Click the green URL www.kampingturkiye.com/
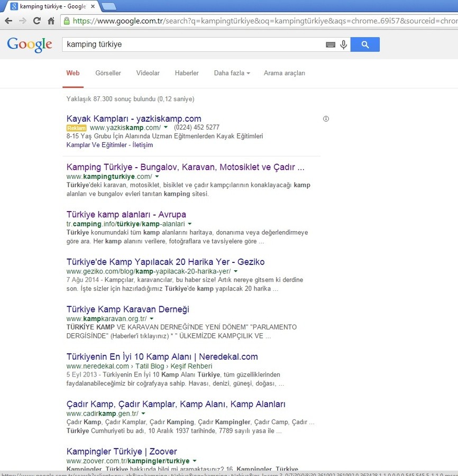Image resolution: width=458 pixels, height=476 pixels. click(109, 176)
